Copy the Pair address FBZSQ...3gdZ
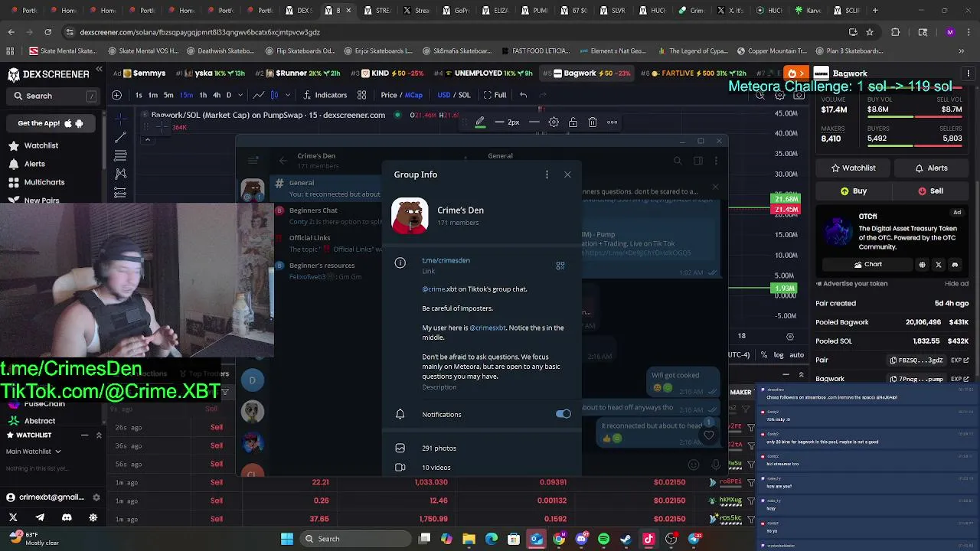Viewport: 980px width, 551px height. [916, 360]
